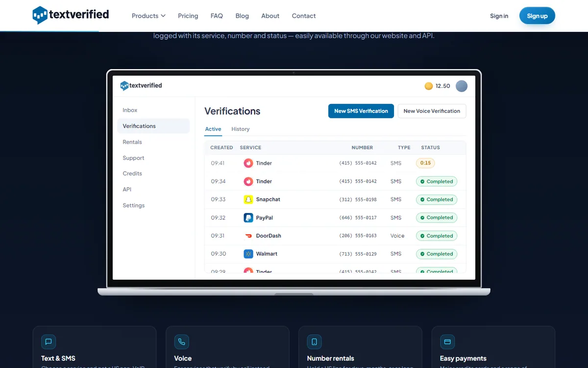Image resolution: width=588 pixels, height=368 pixels.
Task: Go to the Contact page
Action: pyautogui.click(x=304, y=16)
